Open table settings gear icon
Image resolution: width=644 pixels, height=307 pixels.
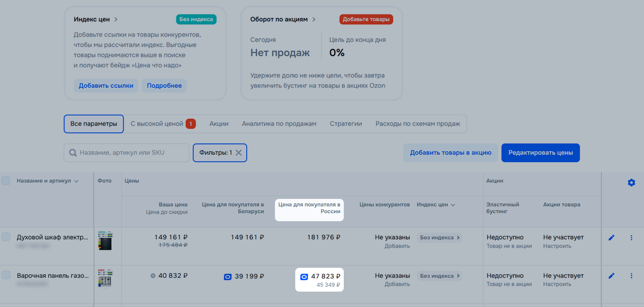coord(631,183)
